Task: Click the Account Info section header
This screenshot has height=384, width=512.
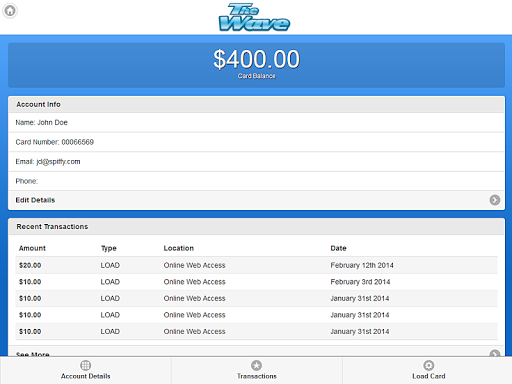Action: 256,104
